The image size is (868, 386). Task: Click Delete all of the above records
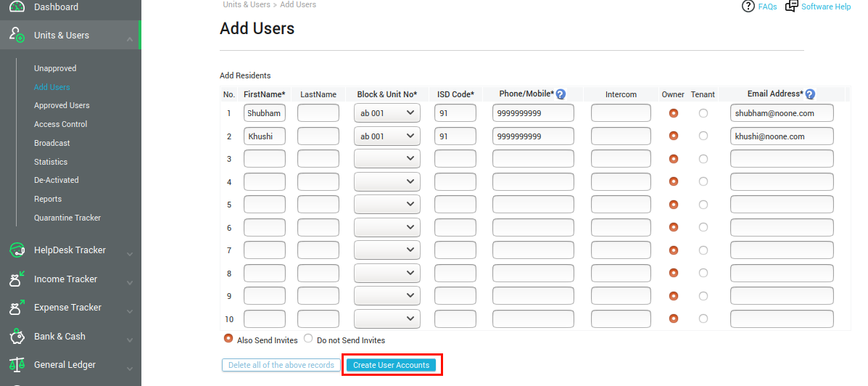pyautogui.click(x=281, y=365)
